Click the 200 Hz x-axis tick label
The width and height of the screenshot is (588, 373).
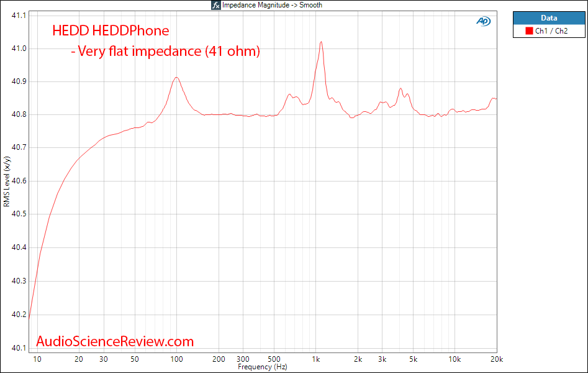point(219,359)
